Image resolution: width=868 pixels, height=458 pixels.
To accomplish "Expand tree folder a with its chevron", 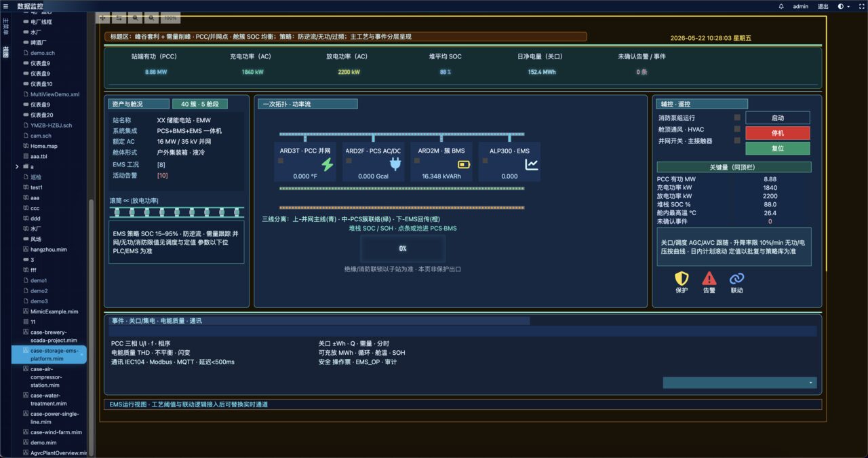I will (x=17, y=166).
